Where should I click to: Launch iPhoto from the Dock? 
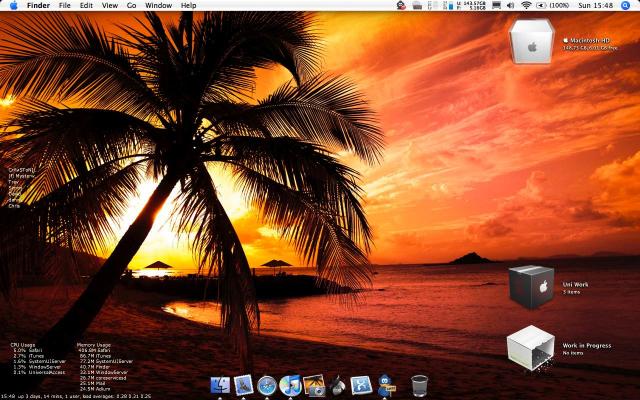click(x=314, y=386)
